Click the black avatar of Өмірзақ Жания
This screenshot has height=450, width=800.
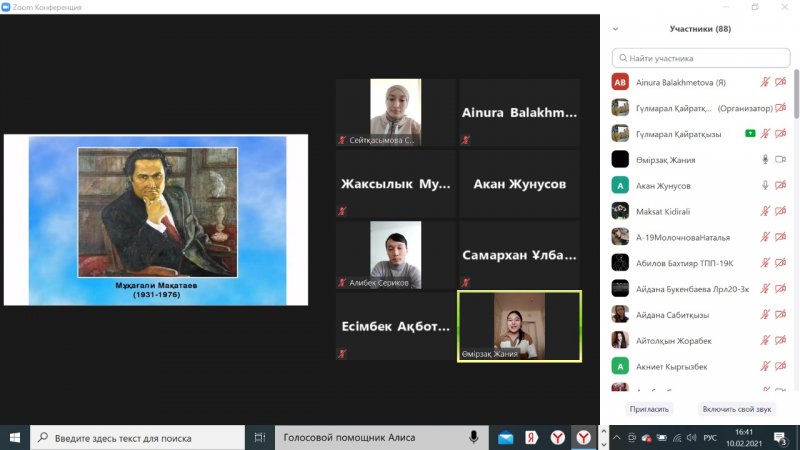tap(620, 160)
